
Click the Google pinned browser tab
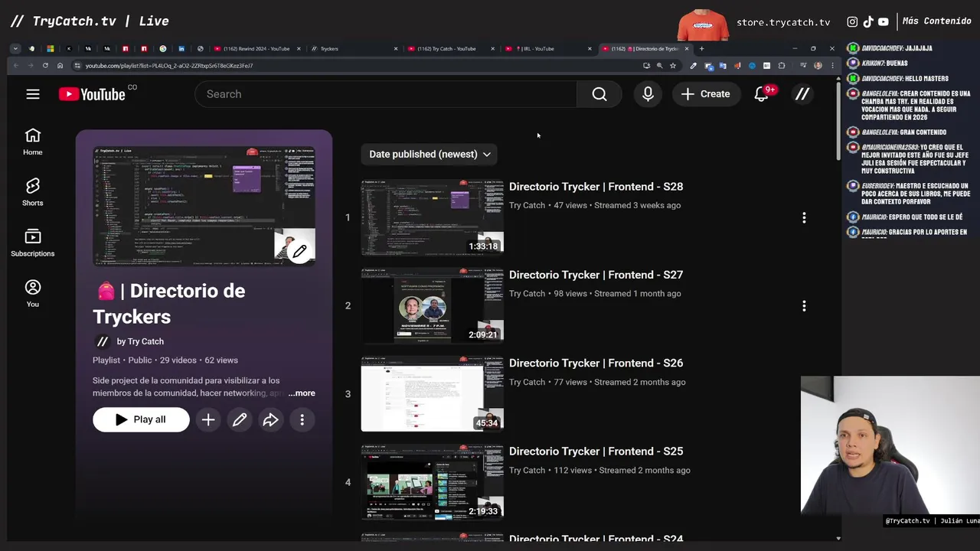[162, 49]
